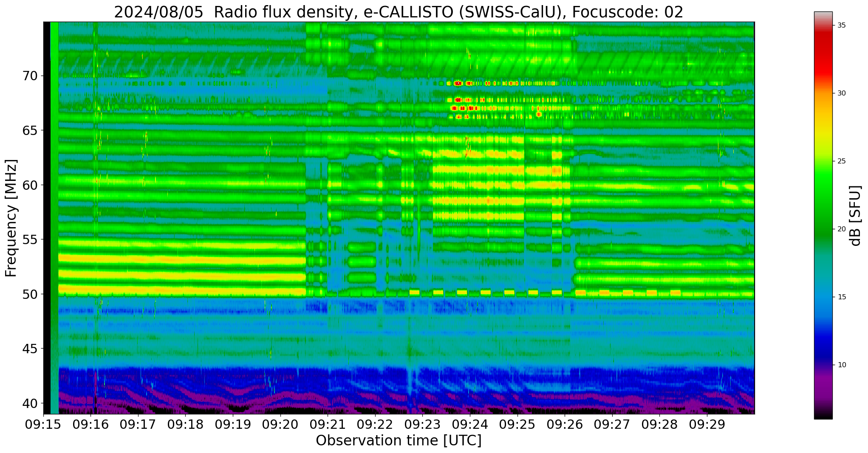The image size is (868, 453).
Task: Click the 50 frequency tick label
Action: [30, 294]
